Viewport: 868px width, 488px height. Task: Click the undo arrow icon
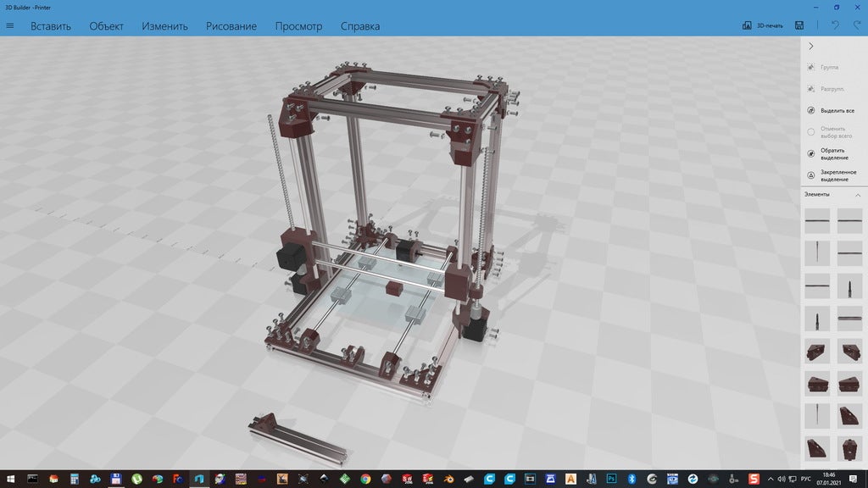pyautogui.click(x=835, y=25)
